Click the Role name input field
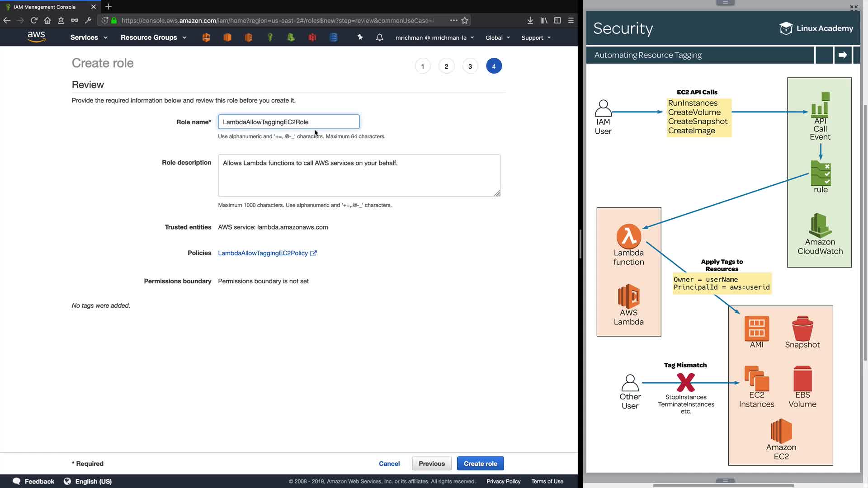This screenshot has height=488, width=868. click(288, 122)
